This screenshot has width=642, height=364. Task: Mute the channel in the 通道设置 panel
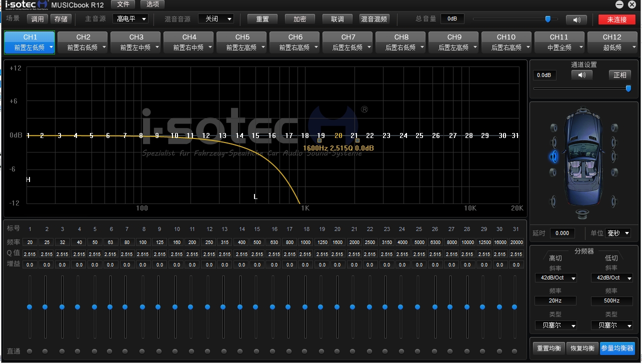(581, 75)
